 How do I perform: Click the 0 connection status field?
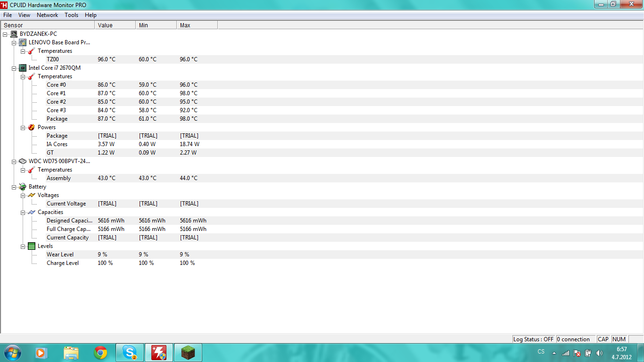pyautogui.click(x=576, y=339)
